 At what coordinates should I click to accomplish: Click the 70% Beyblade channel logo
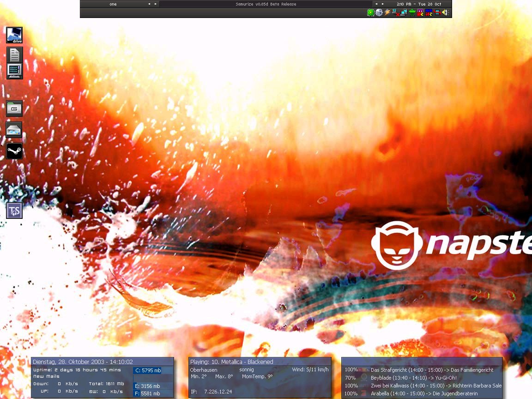coord(364,378)
